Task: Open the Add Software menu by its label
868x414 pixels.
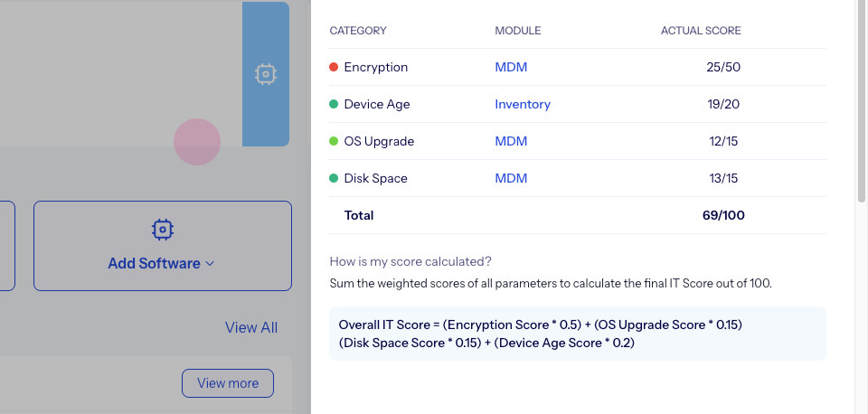Action: coord(154,264)
